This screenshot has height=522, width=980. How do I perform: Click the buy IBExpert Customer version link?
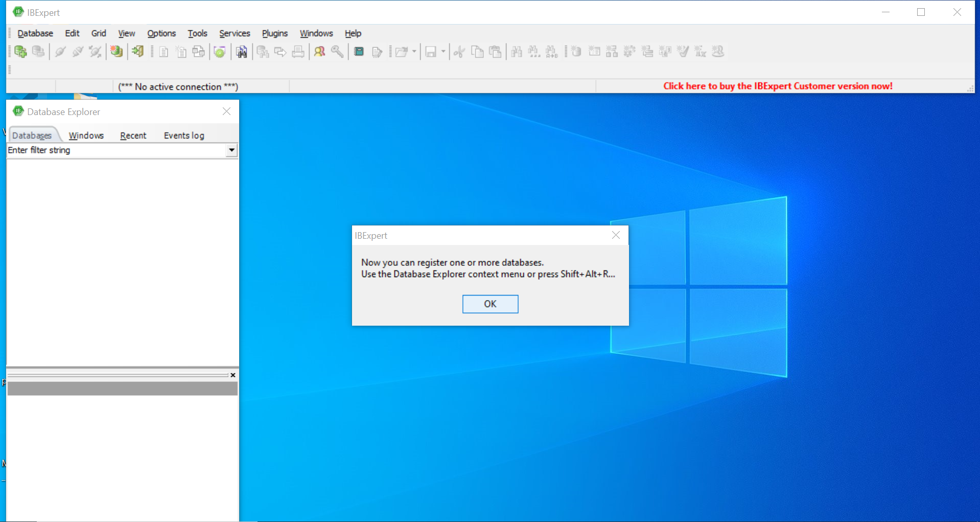click(x=778, y=86)
